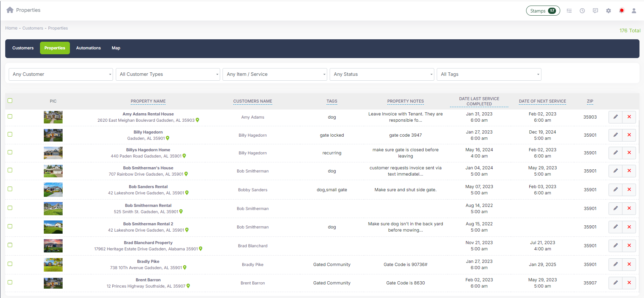Click the Brad Blanchard Property house thumbnail
Screen dimensions: 644x298
(53, 245)
